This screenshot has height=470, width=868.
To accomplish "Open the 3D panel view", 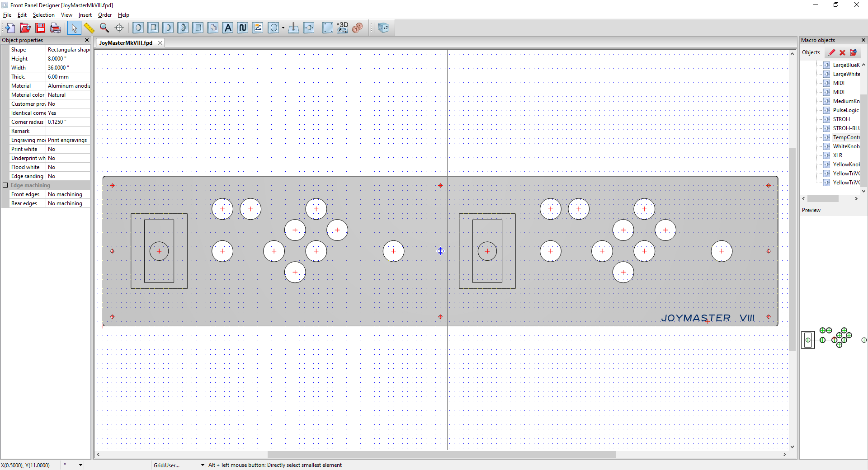I will point(342,28).
